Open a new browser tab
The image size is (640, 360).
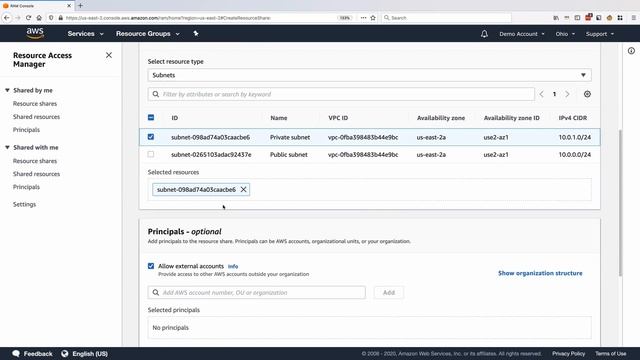coord(80,6)
